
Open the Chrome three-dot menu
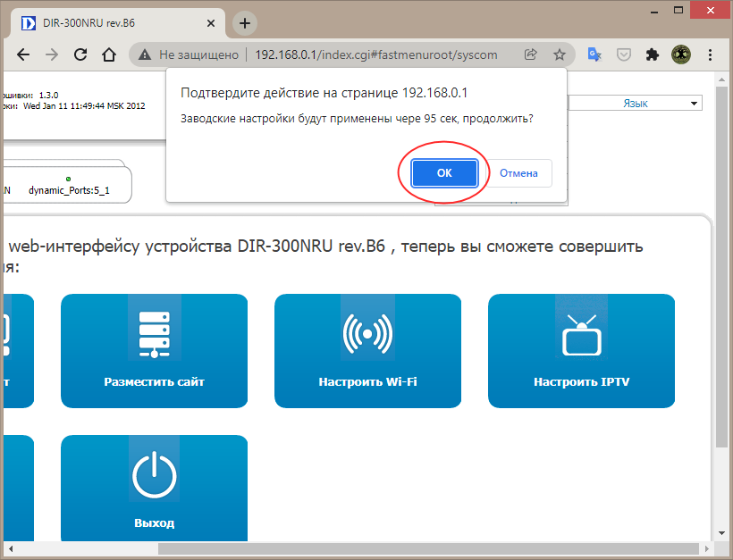tap(710, 54)
